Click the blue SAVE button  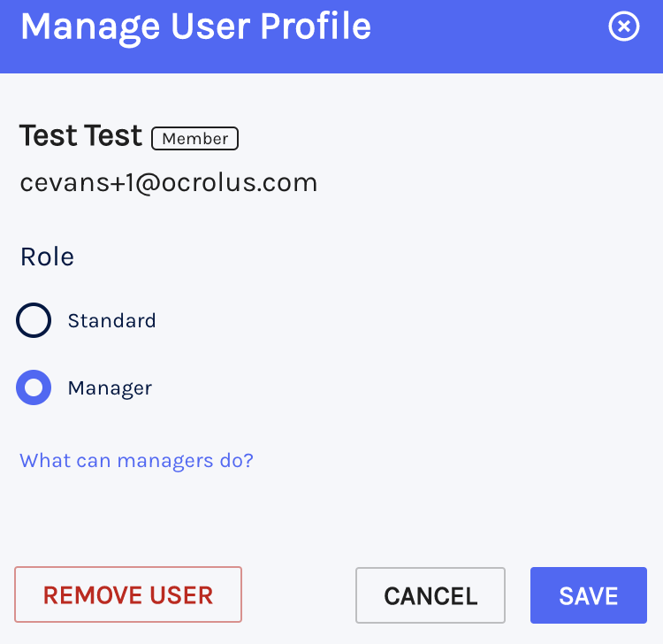coord(589,595)
